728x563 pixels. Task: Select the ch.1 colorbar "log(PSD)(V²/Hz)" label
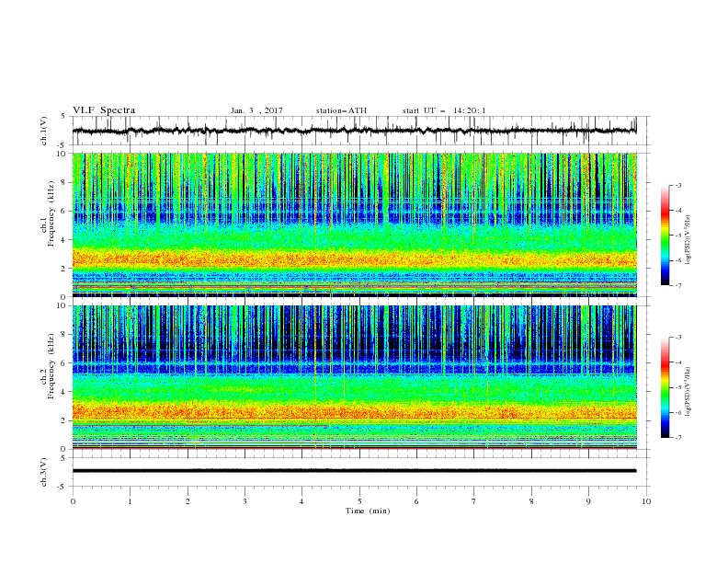(x=688, y=240)
